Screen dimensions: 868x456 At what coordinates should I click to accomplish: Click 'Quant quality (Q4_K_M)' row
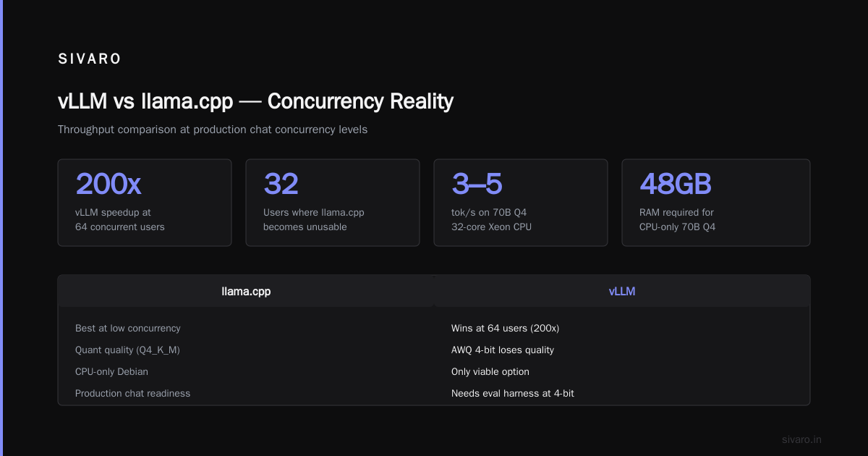click(x=127, y=350)
